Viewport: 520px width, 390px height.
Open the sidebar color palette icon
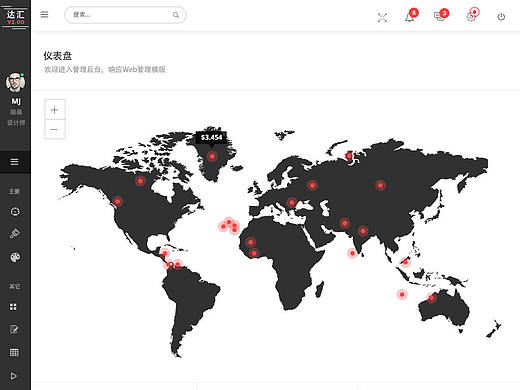[x=15, y=257]
